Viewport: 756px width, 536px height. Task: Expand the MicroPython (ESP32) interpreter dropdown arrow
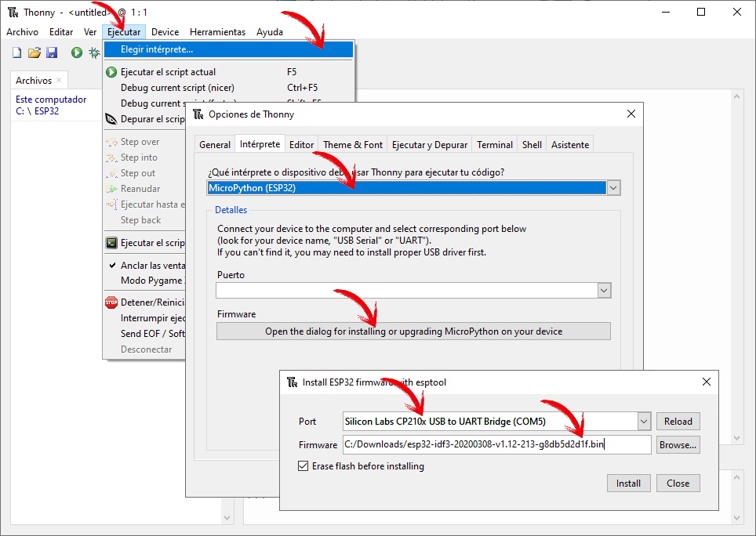pos(613,188)
